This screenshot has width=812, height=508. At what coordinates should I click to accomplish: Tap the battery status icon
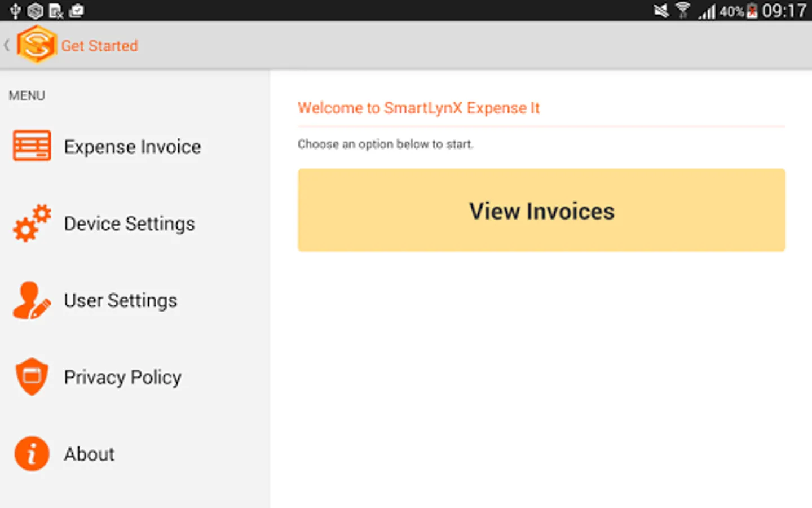coord(752,11)
